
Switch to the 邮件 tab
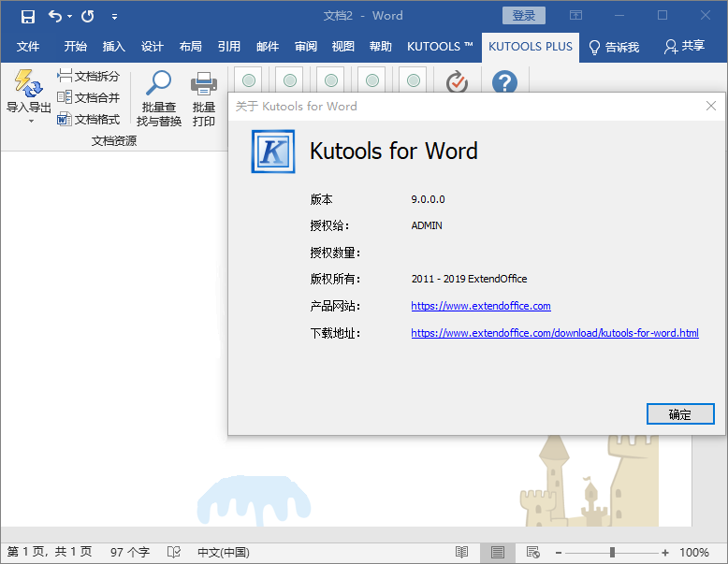click(x=268, y=47)
